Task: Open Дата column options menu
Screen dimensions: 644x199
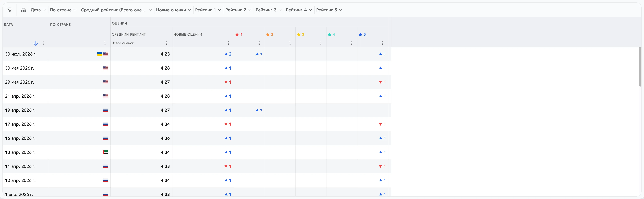Action: click(x=43, y=43)
